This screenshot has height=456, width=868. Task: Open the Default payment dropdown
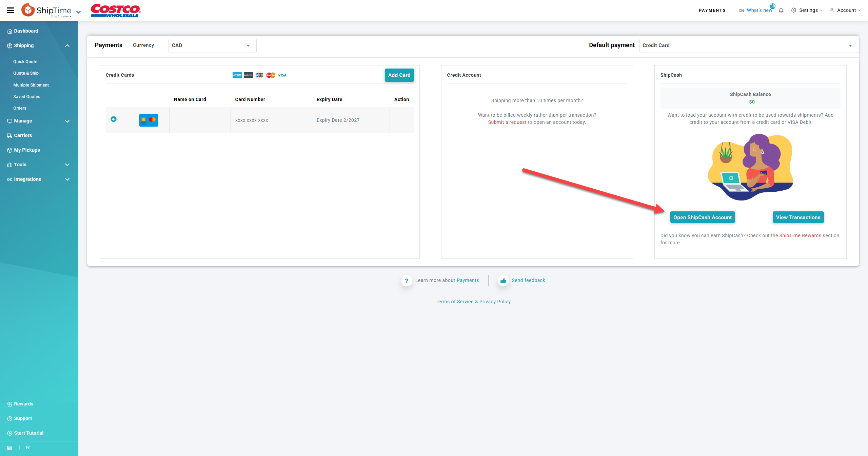tap(749, 45)
